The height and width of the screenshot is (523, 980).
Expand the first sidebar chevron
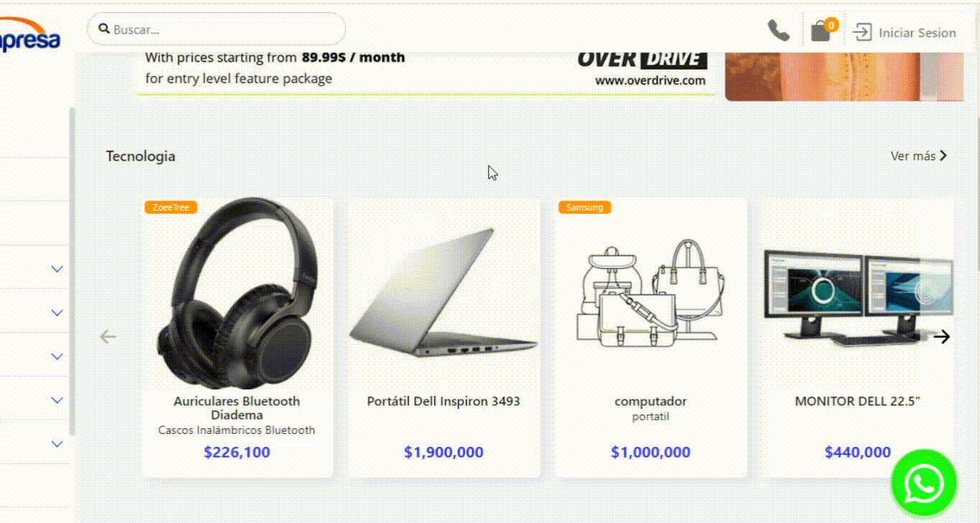tap(57, 269)
